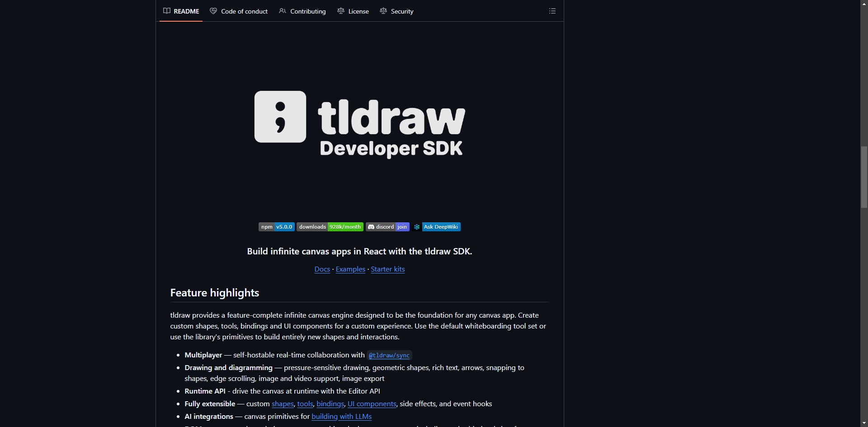Open the Code of conduct tab
The width and height of the screenshot is (868, 427).
(x=239, y=11)
